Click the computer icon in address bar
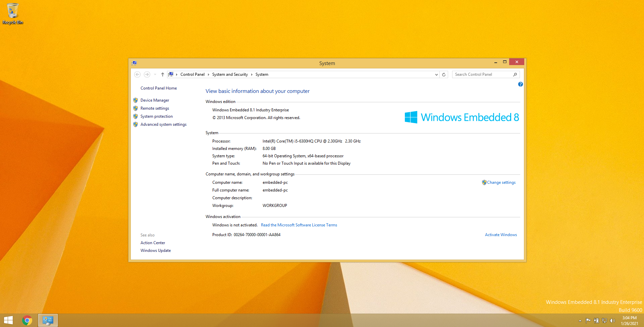Viewport: 644px width, 327px height. tap(171, 74)
